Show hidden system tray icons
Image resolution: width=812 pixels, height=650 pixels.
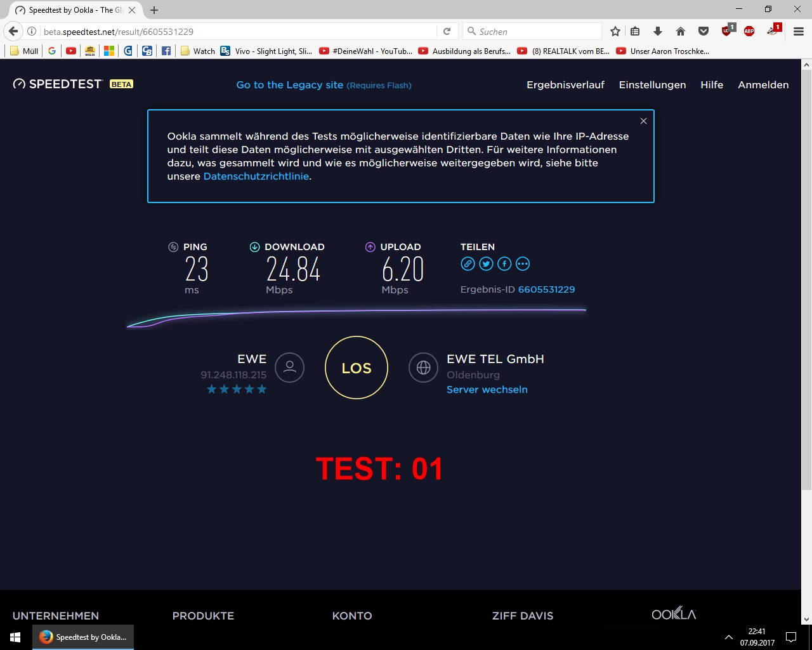point(728,637)
